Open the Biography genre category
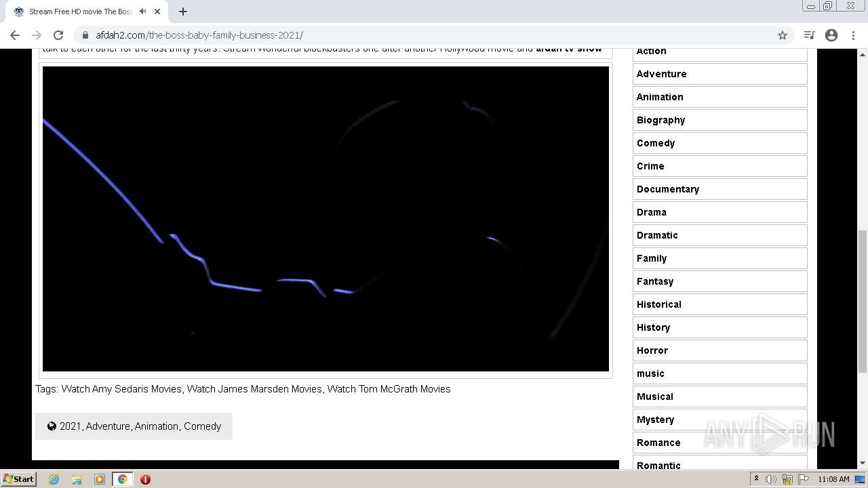The image size is (868, 488). pos(720,120)
